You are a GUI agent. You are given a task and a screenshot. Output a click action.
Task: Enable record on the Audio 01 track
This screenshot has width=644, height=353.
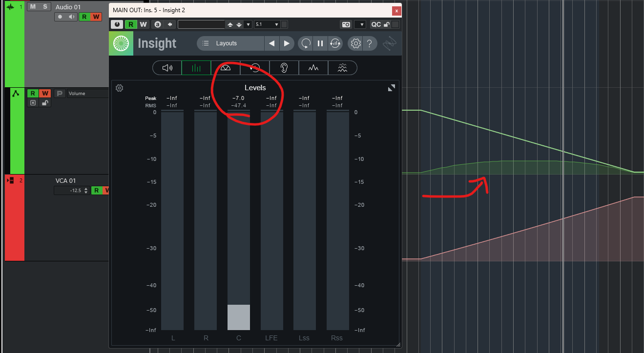[x=60, y=17]
